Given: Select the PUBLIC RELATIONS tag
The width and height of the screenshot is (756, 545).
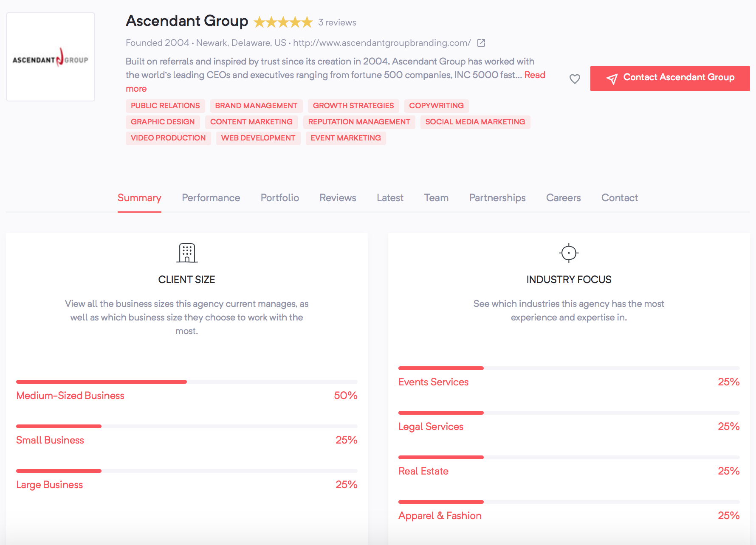Looking at the screenshot, I should [165, 106].
